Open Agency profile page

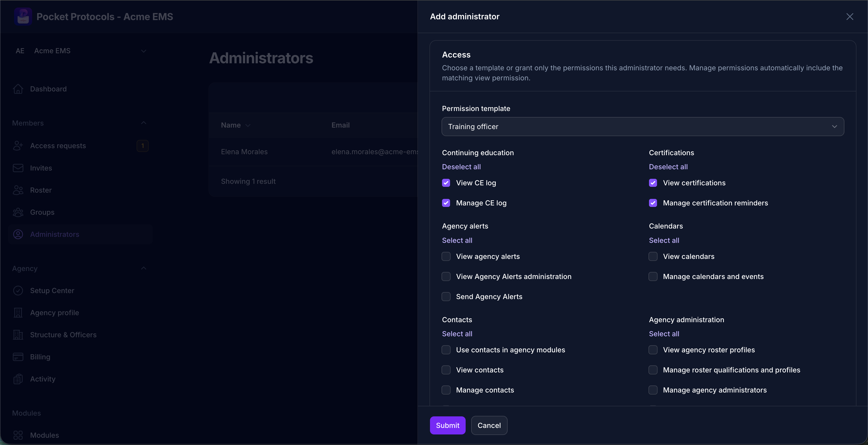coord(81,313)
